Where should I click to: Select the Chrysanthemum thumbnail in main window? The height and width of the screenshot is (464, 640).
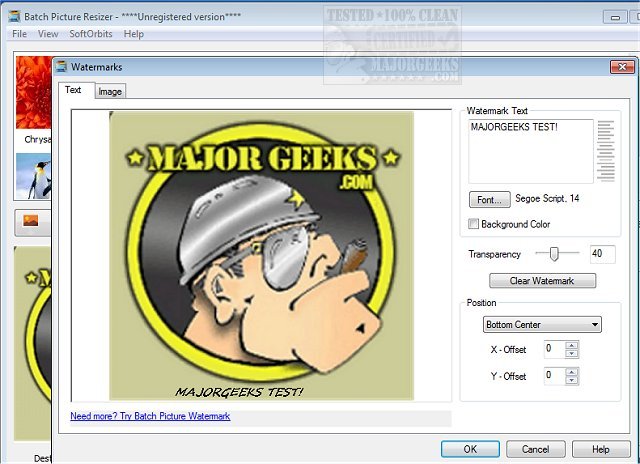[x=33, y=93]
